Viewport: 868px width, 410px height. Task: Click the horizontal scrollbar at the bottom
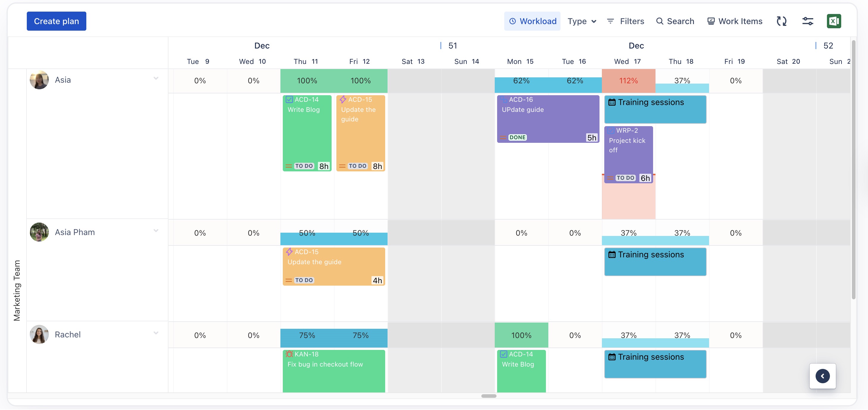[x=488, y=396]
